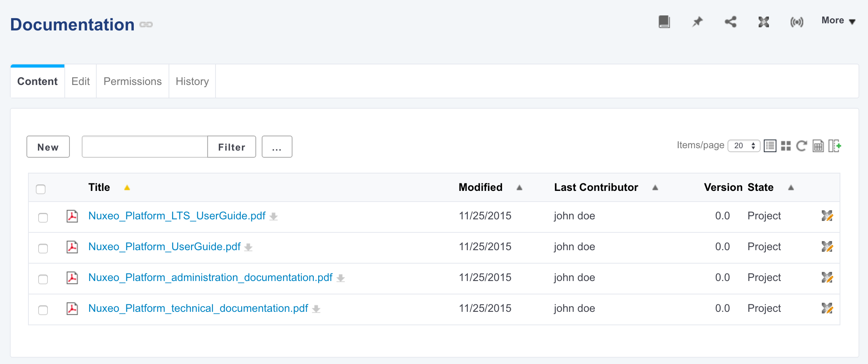Click Drive edit icon in Nuxeo_Platform_UserGuide.pdf row
Screen dimensions: 868x364
(827, 247)
